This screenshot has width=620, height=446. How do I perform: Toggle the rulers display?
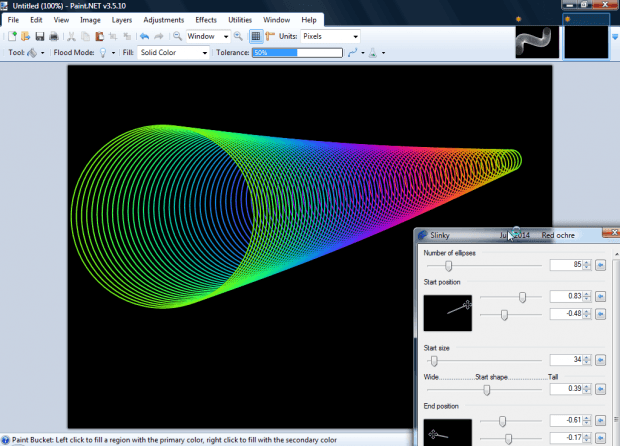click(270, 36)
